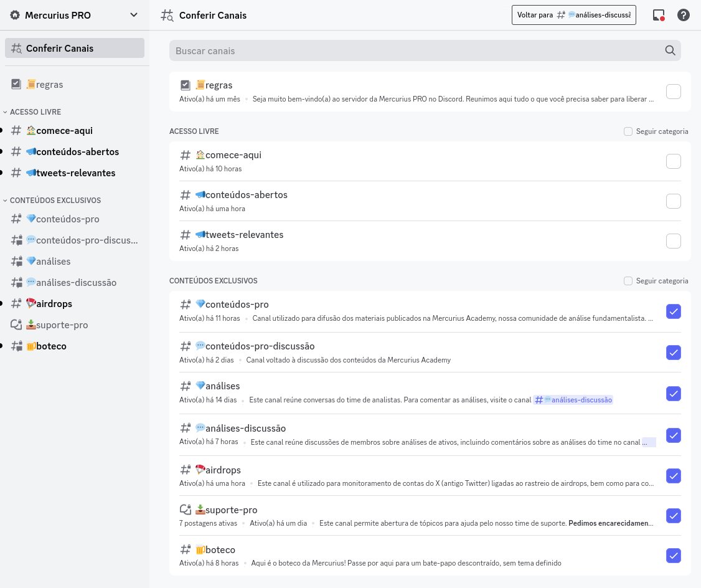Select Conferir Canais in the sidebar
Viewport: 701px width, 588px height.
coord(75,49)
